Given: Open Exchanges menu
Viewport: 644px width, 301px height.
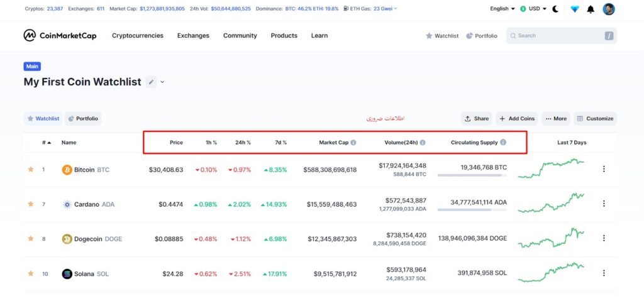Looking at the screenshot, I should [193, 36].
